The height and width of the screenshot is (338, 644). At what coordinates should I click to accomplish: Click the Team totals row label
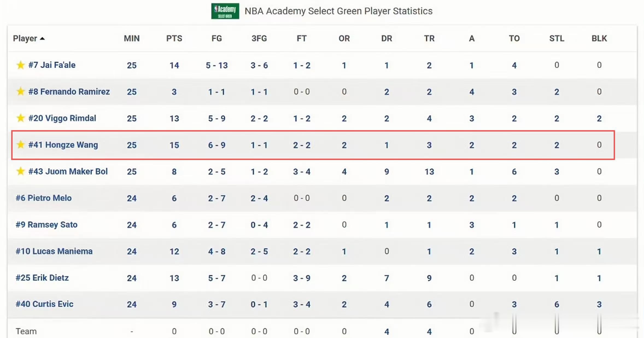(x=26, y=331)
